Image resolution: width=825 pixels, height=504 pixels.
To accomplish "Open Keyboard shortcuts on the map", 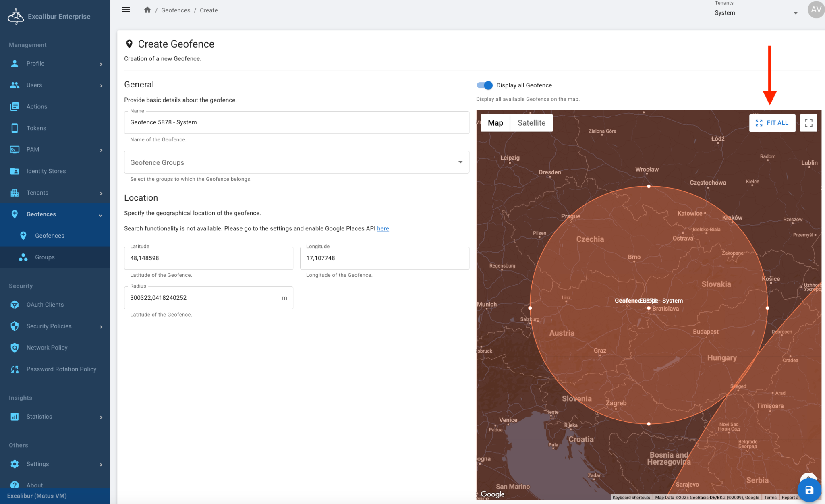I will pos(631,498).
